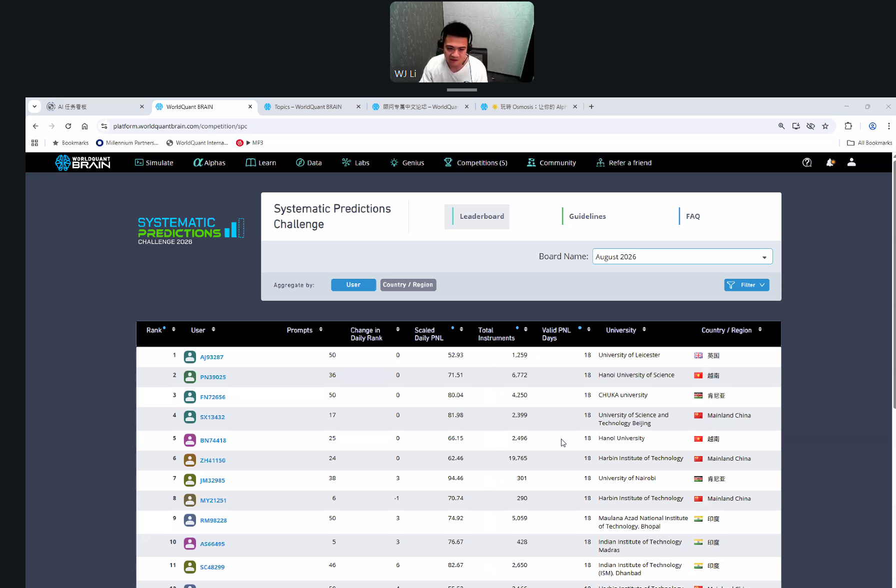This screenshot has width=896, height=588.
Task: Open the Refer a friend link
Action: 624,162
